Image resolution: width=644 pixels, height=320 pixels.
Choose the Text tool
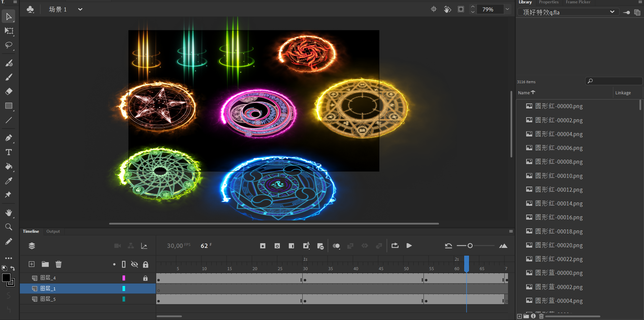tap(9, 152)
